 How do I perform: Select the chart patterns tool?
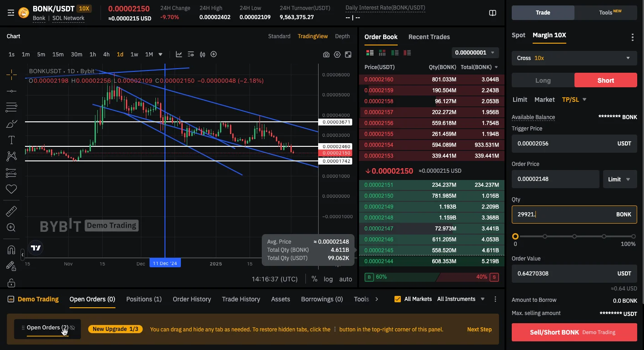11,156
